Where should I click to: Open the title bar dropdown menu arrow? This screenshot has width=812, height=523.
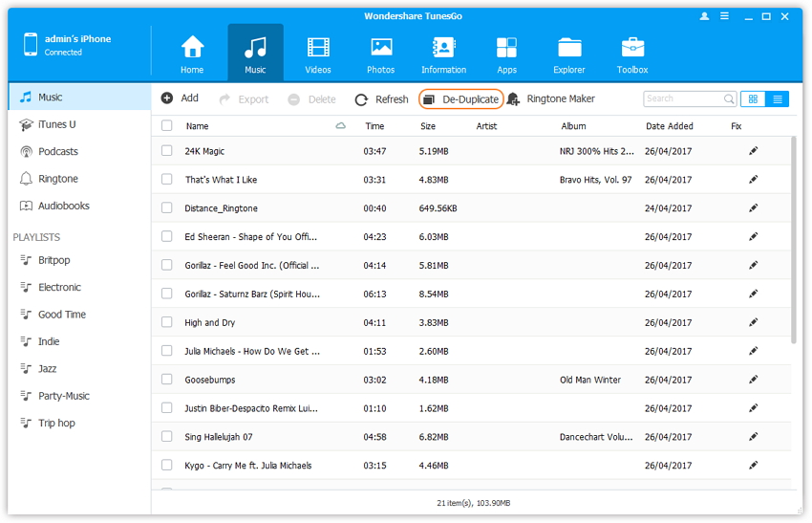pyautogui.click(x=725, y=16)
